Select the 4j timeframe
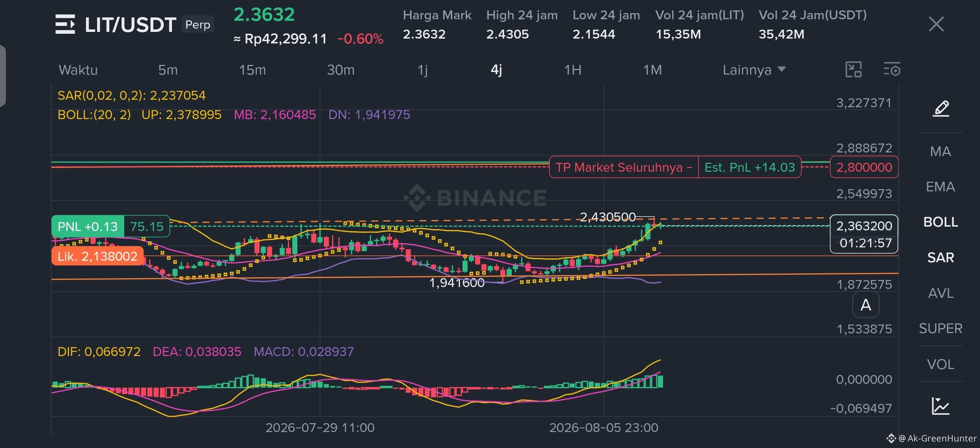Image resolution: width=980 pixels, height=448 pixels. [496, 70]
